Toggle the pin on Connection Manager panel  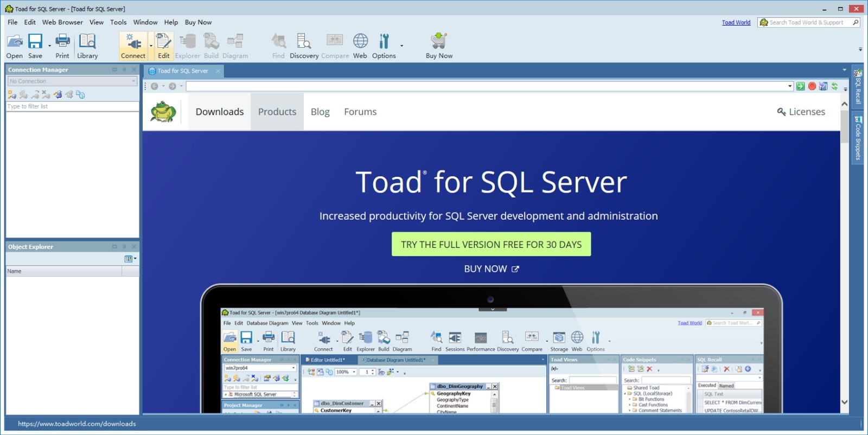pyautogui.click(x=124, y=70)
